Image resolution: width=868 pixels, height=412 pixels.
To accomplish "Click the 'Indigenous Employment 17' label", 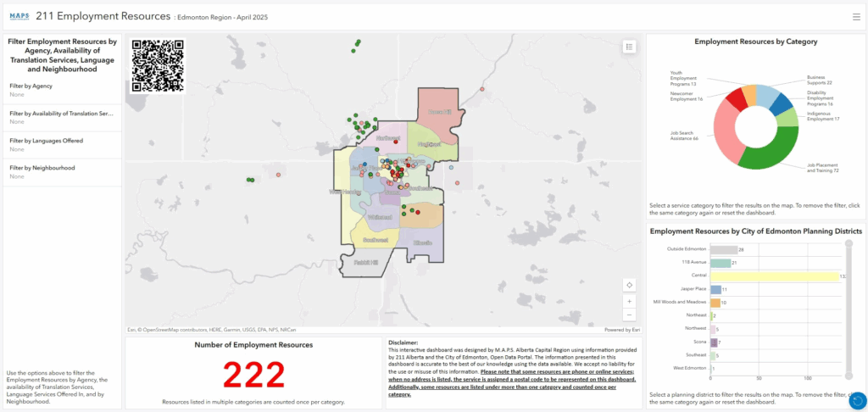I will pos(823,116).
